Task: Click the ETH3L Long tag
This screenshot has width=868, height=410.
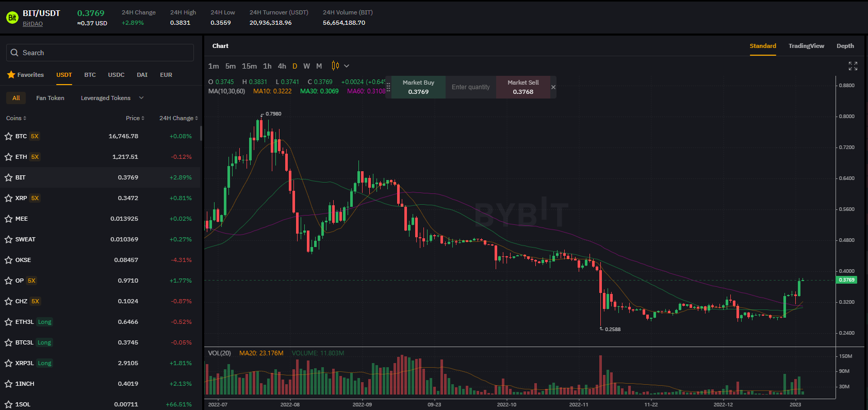Action: pos(45,322)
